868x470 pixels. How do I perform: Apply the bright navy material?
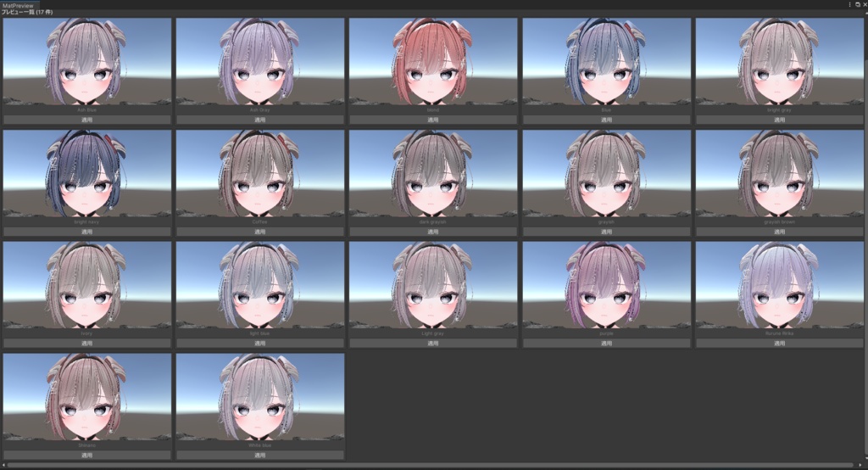pyautogui.click(x=87, y=232)
